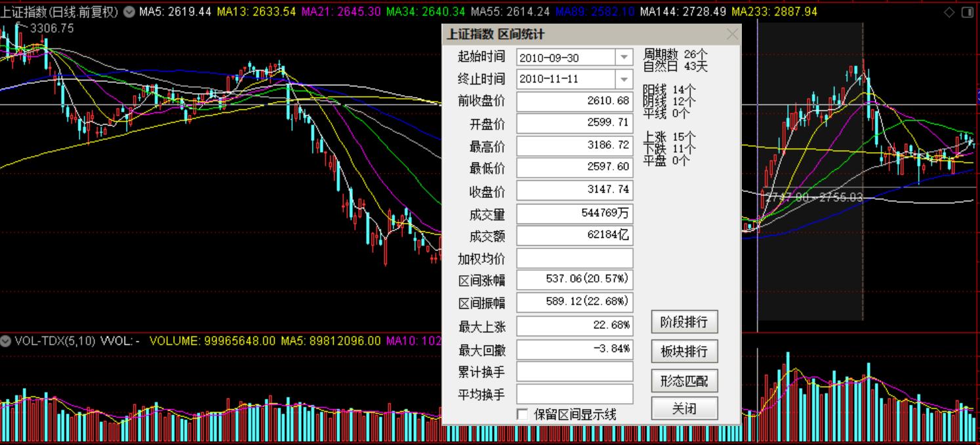Click the 区间振幅 value 589.12(22.68%)
The image size is (980, 445).
coord(575,302)
